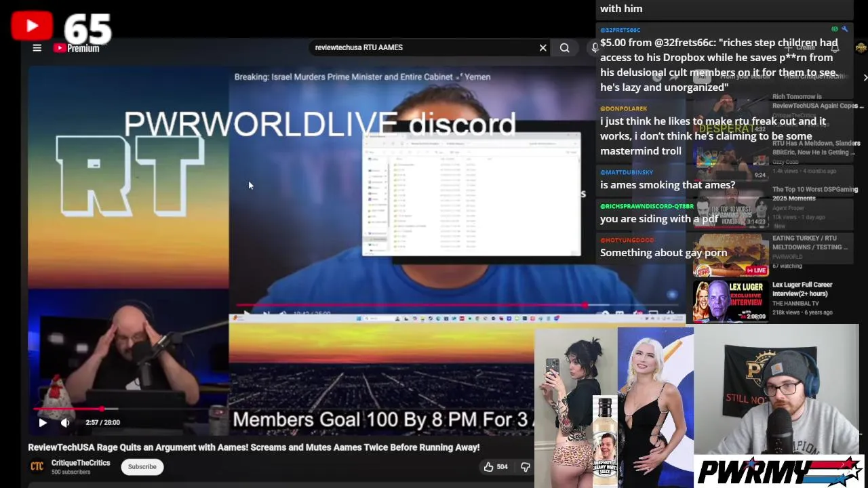Click @MATTDUBINSKY username in chat overlay
The image size is (868, 488).
pos(627,172)
